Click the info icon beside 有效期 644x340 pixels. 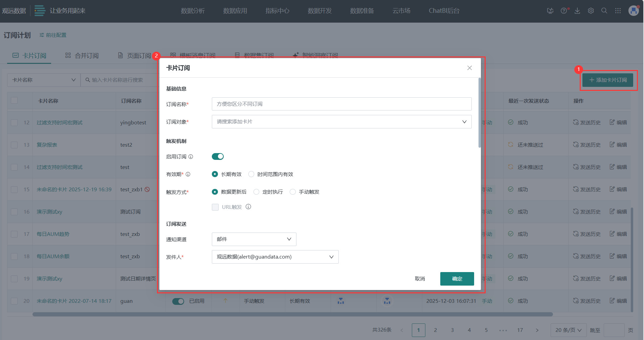(188, 174)
